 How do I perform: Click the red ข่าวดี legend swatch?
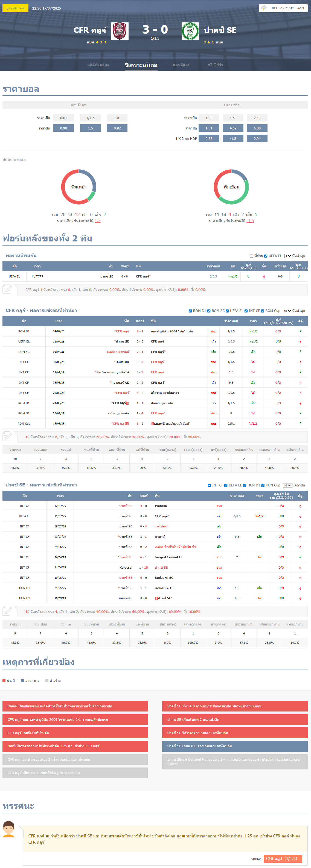pyautogui.click(x=4, y=681)
